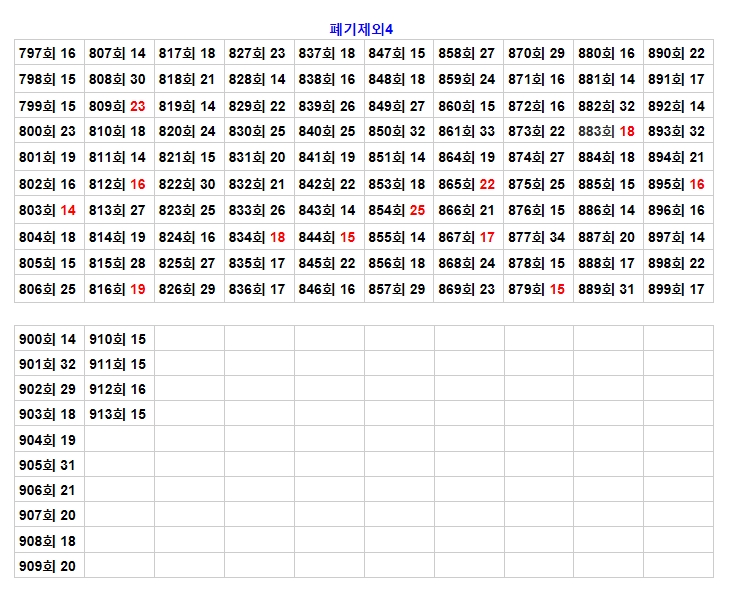Viewport: 729px width, 592px height.
Task: Select the cell 890회 22
Action: [x=677, y=53]
